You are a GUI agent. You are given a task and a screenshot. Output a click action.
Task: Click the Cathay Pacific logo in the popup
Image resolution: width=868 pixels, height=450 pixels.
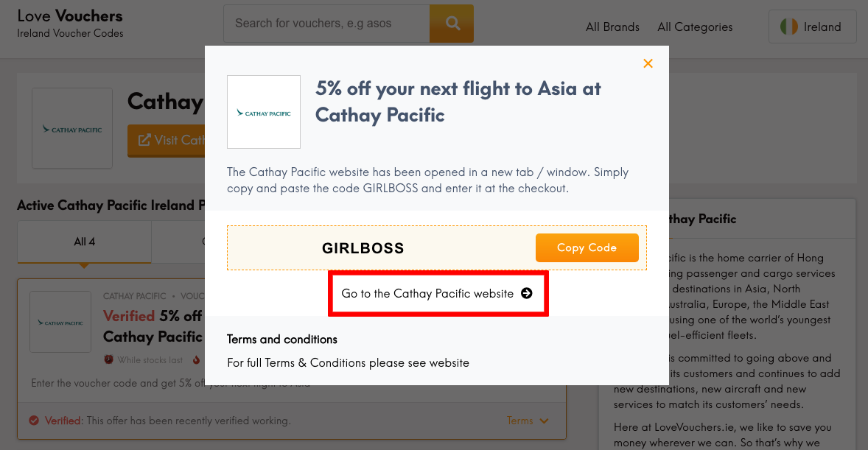263,112
